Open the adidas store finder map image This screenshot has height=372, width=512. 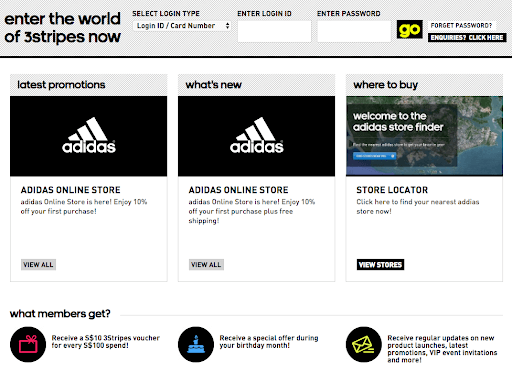[x=424, y=136]
